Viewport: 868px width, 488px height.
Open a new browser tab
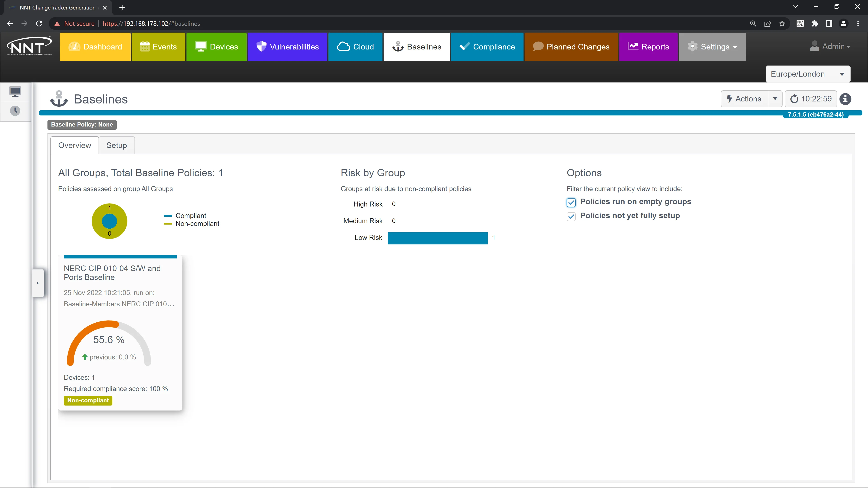[x=122, y=7]
